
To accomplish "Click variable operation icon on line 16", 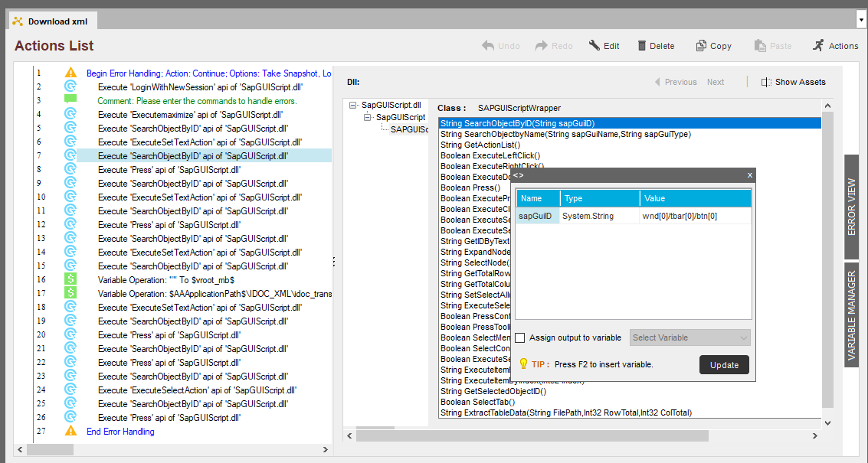I will click(70, 280).
